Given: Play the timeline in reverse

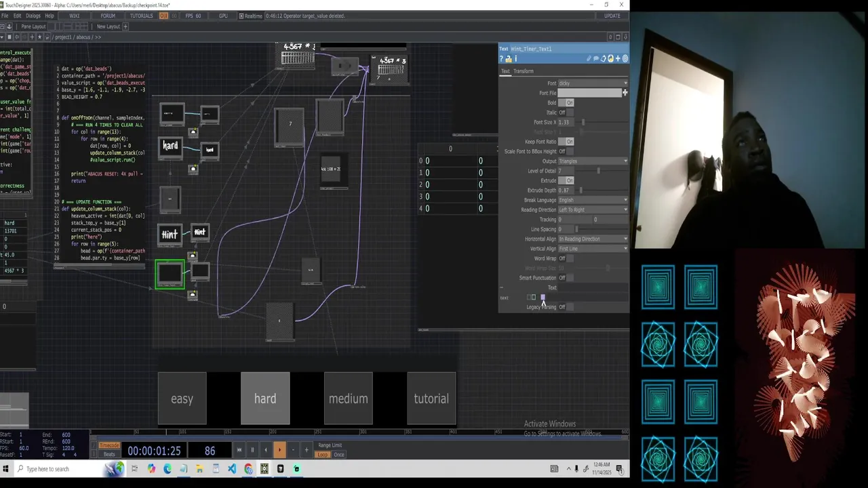Looking at the screenshot, I should pyautogui.click(x=266, y=450).
